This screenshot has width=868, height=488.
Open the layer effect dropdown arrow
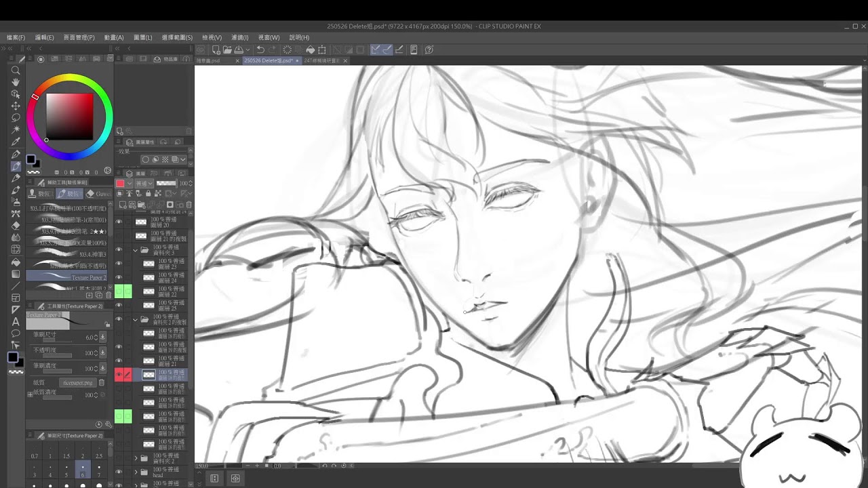pyautogui.click(x=182, y=159)
